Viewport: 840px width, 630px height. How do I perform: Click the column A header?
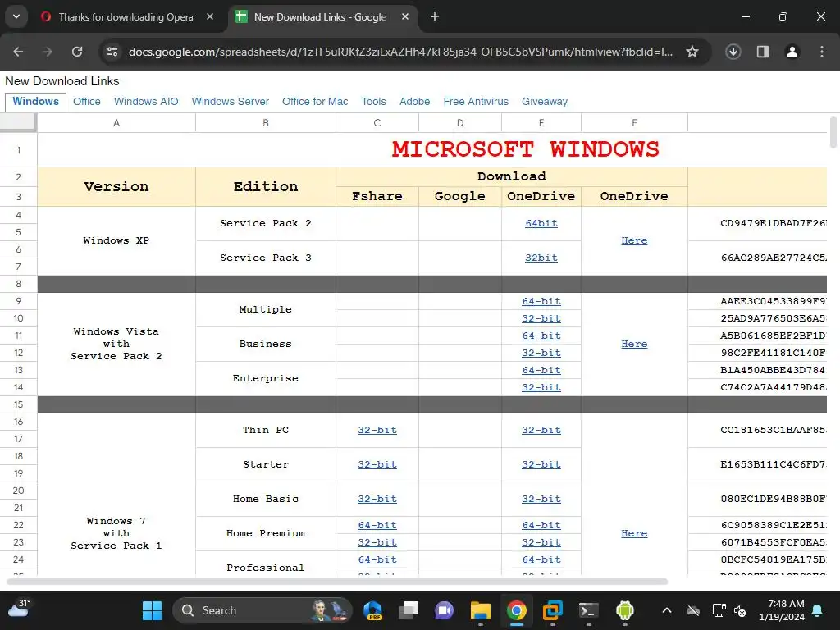click(116, 123)
